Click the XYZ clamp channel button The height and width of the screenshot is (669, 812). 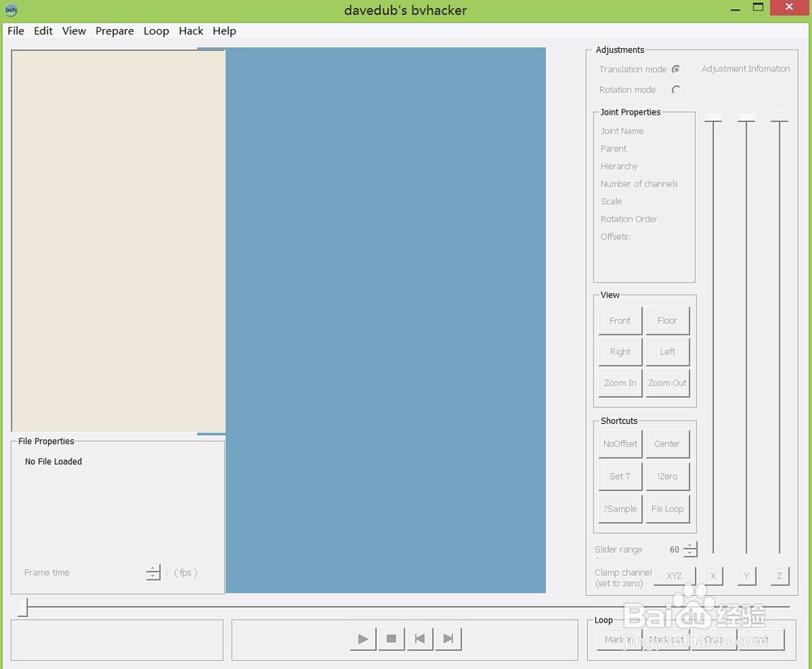coord(674,576)
